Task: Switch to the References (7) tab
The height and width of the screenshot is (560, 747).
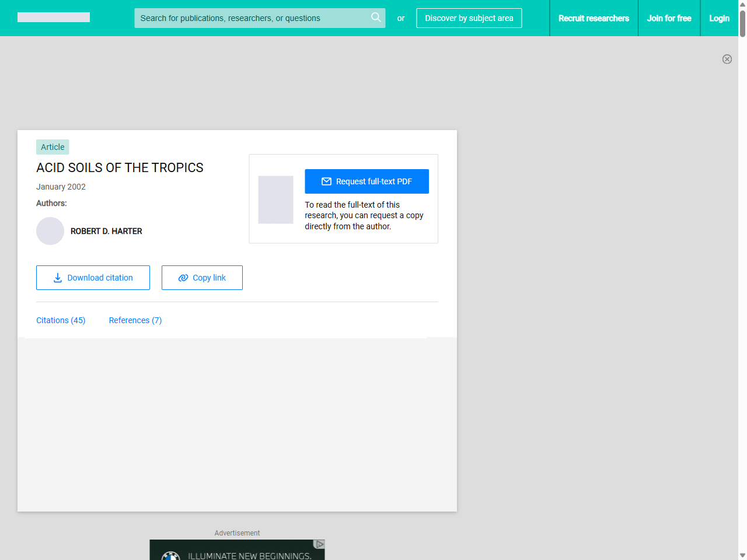Action: pyautogui.click(x=135, y=320)
